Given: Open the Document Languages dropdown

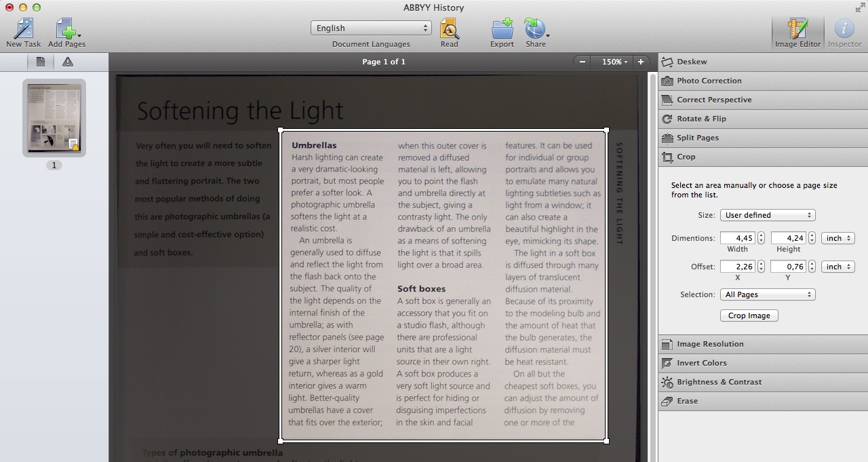Looking at the screenshot, I should pos(371,28).
